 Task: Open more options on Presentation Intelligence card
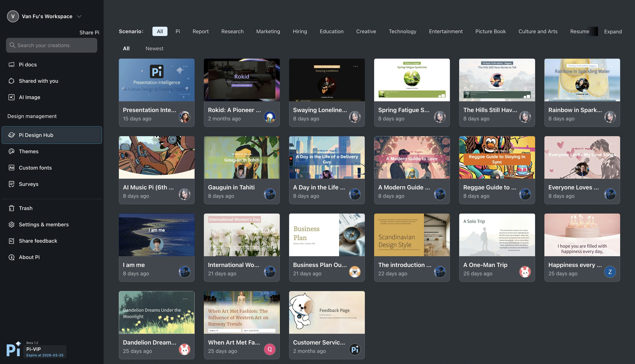(185, 66)
